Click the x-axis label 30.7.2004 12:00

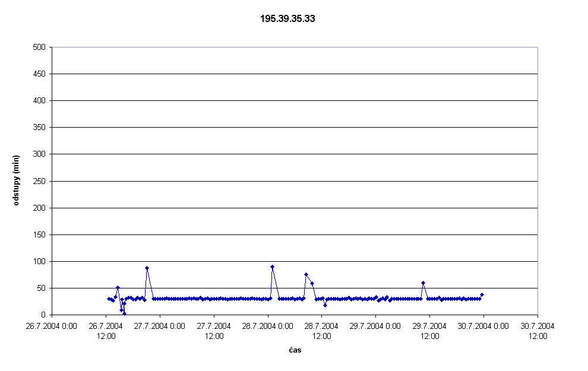(x=538, y=331)
